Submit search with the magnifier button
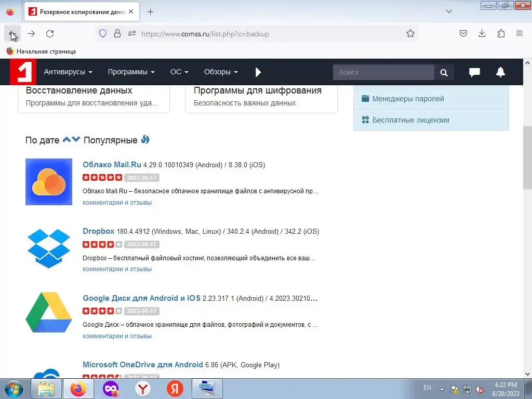532x399 pixels. [444, 72]
